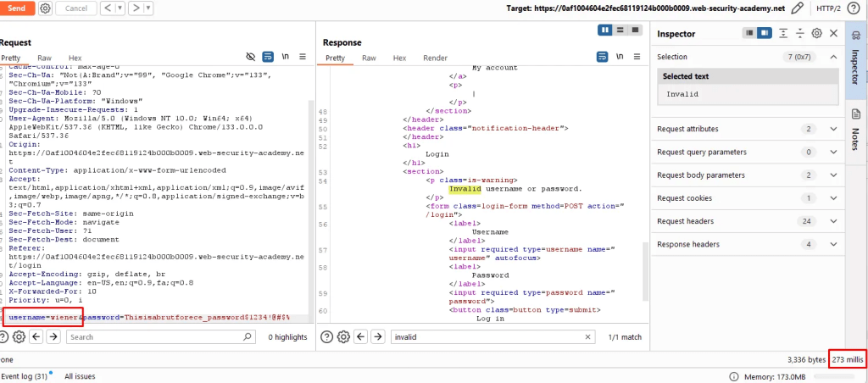Open the request Hex tab
This screenshot has height=383, width=868.
coord(75,58)
